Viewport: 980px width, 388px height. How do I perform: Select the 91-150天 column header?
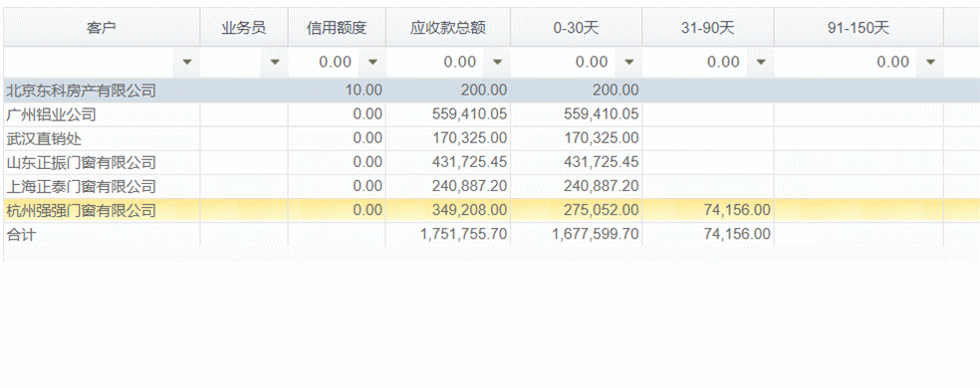click(858, 28)
